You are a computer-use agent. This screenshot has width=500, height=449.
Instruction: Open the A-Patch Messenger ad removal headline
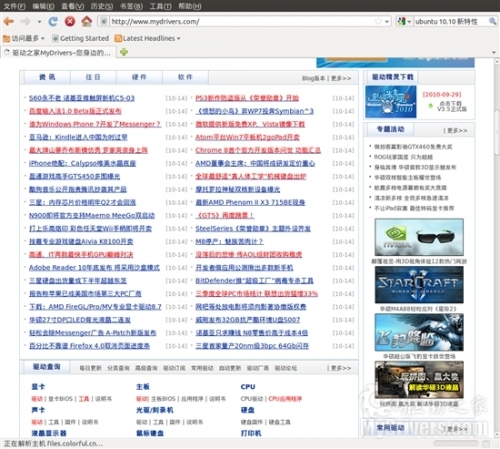coord(92,333)
